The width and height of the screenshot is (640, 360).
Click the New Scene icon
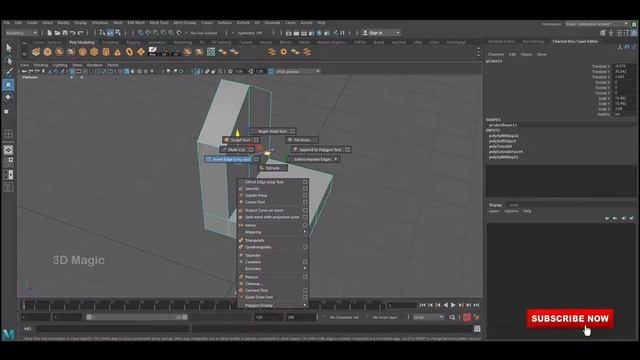coord(49,33)
